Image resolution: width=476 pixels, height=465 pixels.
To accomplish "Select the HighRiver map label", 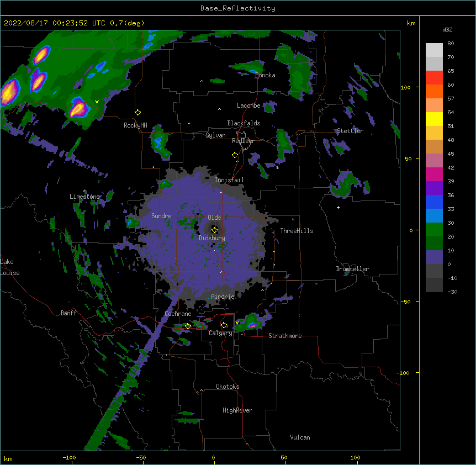I will tap(237, 410).
